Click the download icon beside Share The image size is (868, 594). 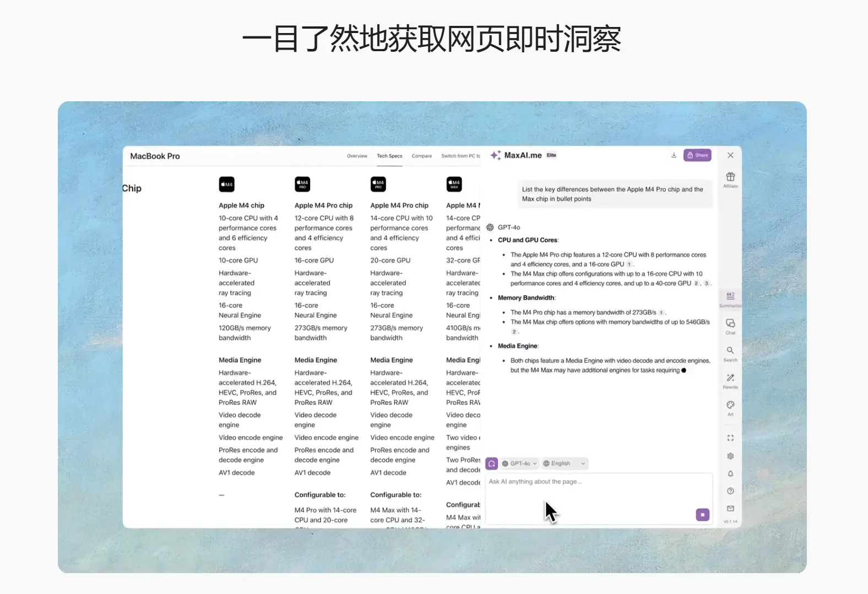point(674,155)
